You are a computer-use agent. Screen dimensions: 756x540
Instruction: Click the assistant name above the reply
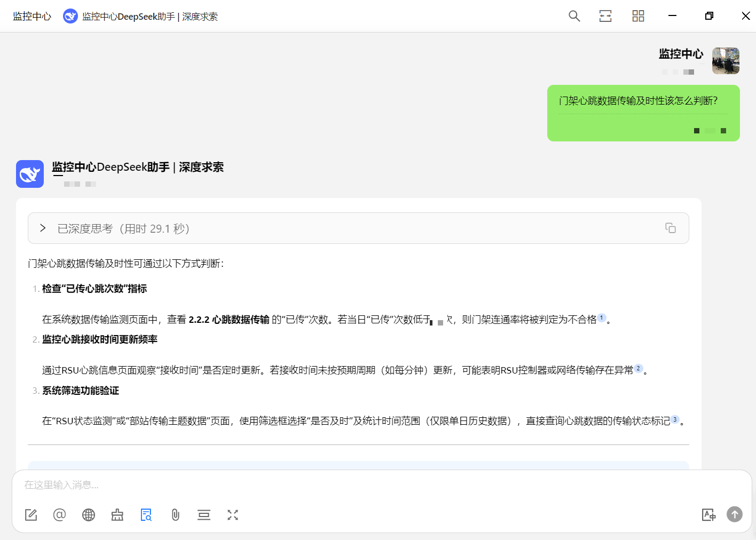(138, 167)
